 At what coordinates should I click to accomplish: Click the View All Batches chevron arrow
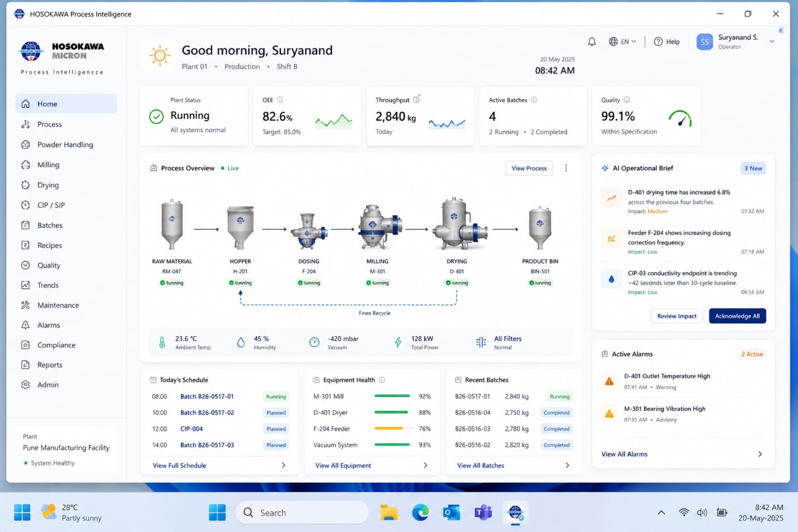pyautogui.click(x=567, y=465)
